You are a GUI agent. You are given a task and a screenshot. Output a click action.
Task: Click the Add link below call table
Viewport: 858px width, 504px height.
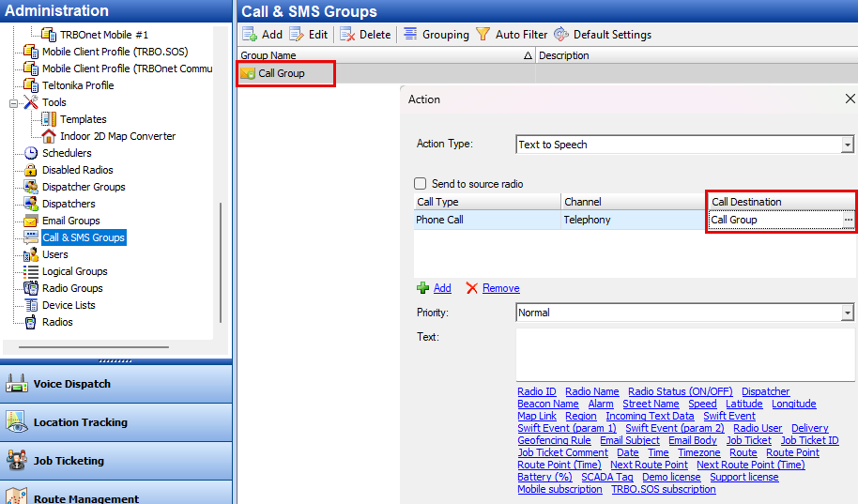point(441,288)
